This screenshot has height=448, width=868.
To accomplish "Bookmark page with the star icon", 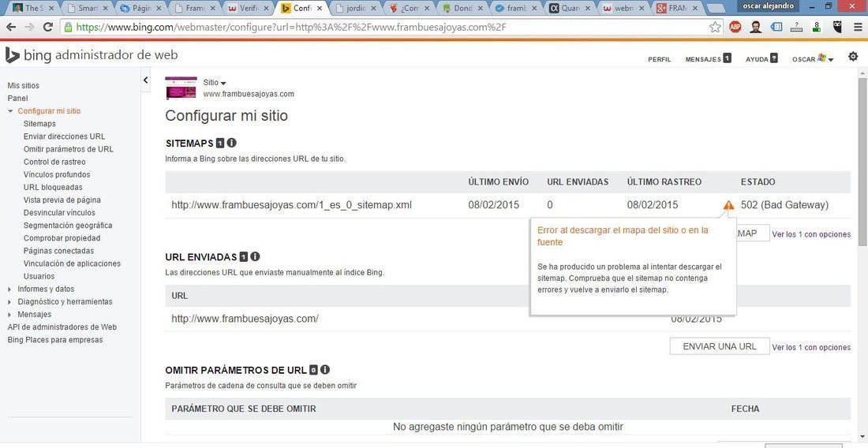I will 715,27.
